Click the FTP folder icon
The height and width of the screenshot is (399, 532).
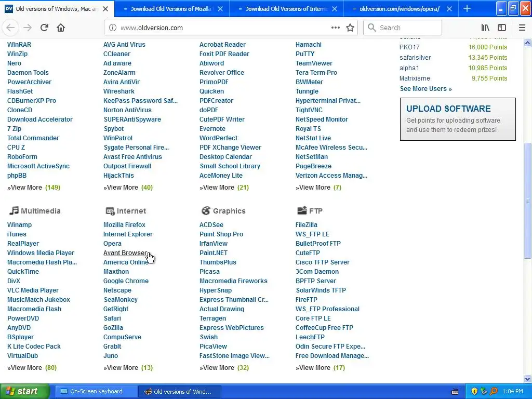302,211
